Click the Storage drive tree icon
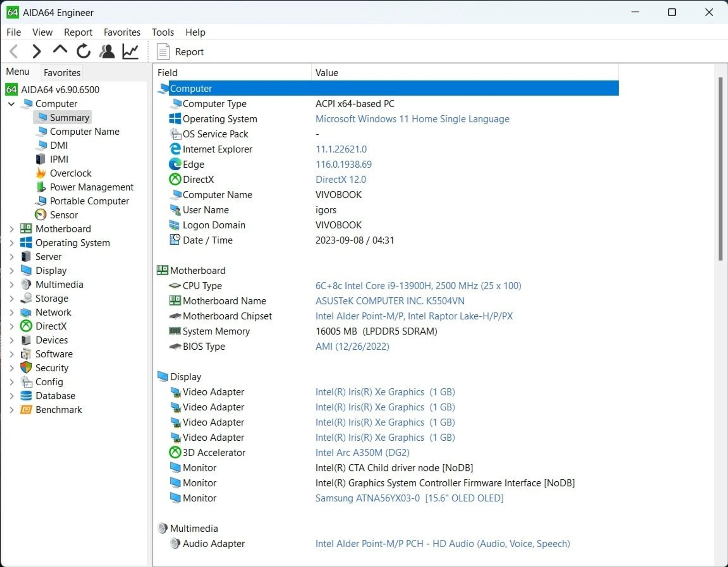This screenshot has width=728, height=567. tap(26, 298)
